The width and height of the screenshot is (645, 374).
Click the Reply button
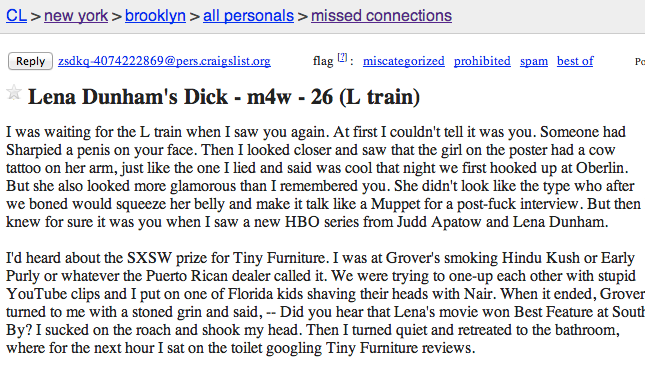point(30,61)
